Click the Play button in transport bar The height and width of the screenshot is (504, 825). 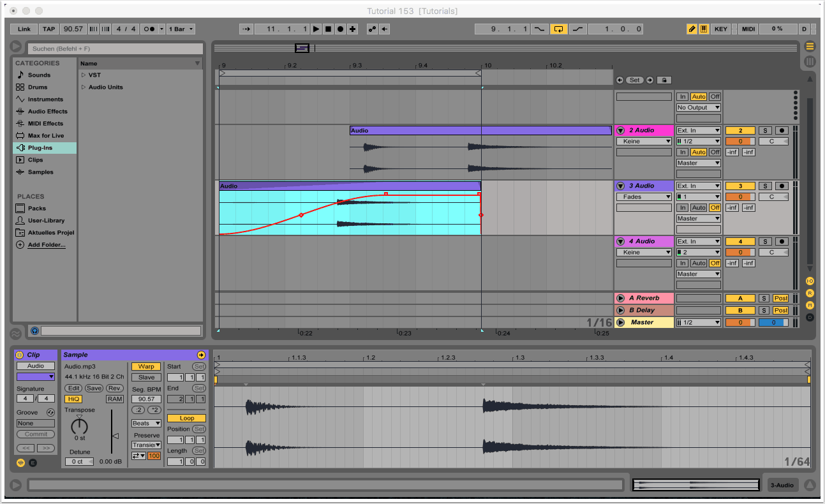pos(316,29)
